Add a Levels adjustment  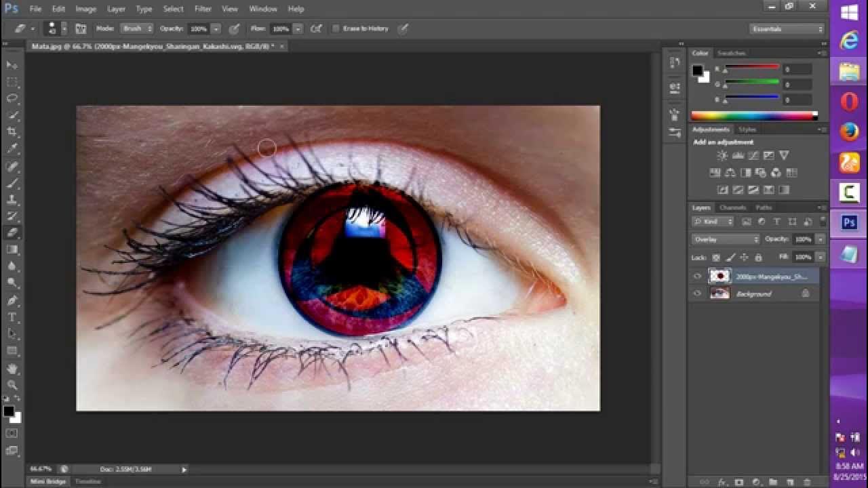(x=738, y=156)
